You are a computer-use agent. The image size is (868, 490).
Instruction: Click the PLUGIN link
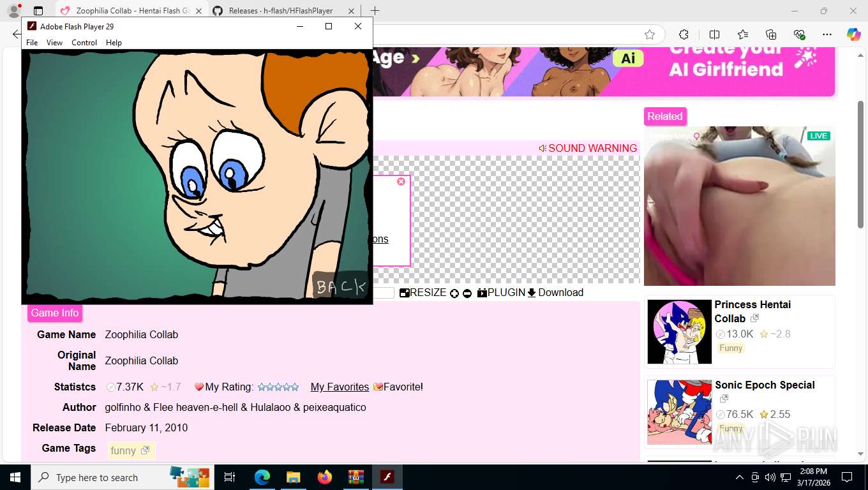coord(502,293)
